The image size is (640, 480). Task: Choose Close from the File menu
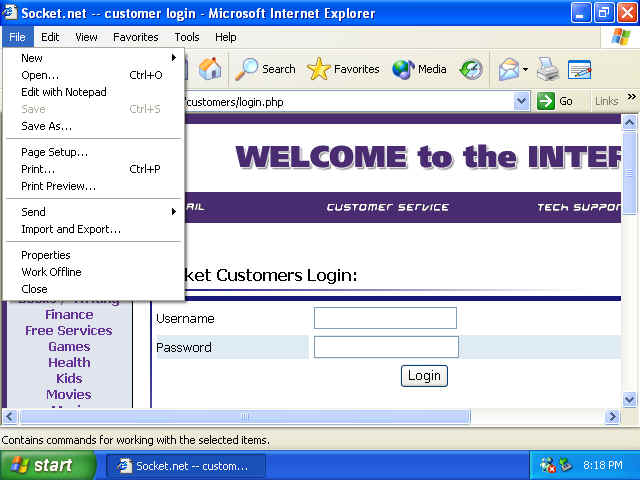tap(93, 289)
